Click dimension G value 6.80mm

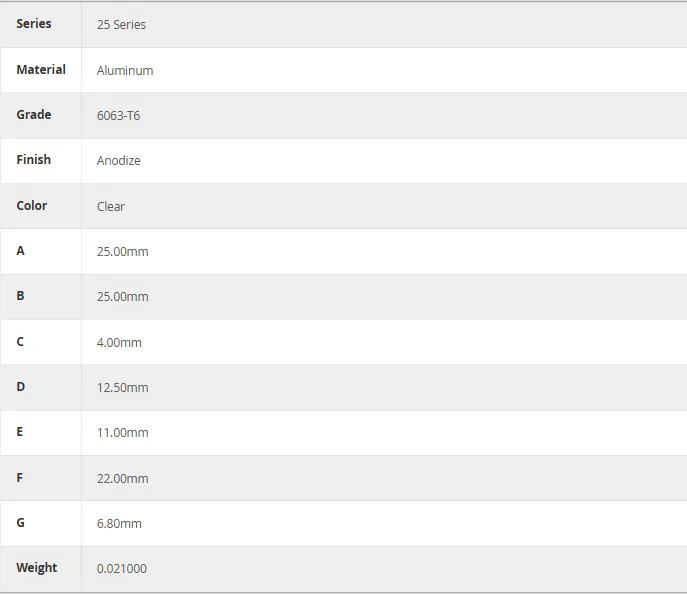[x=119, y=523]
